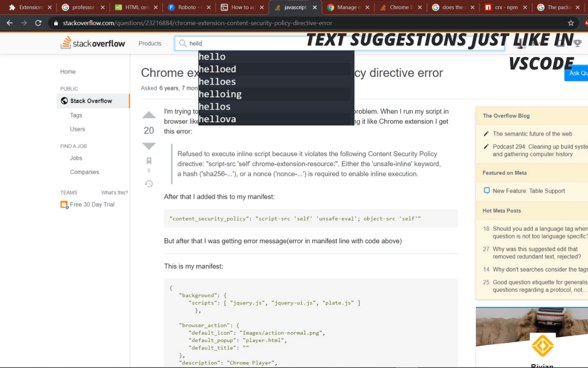The height and width of the screenshot is (368, 588).
Task: Close the active javascript tab
Action: click(x=315, y=7)
